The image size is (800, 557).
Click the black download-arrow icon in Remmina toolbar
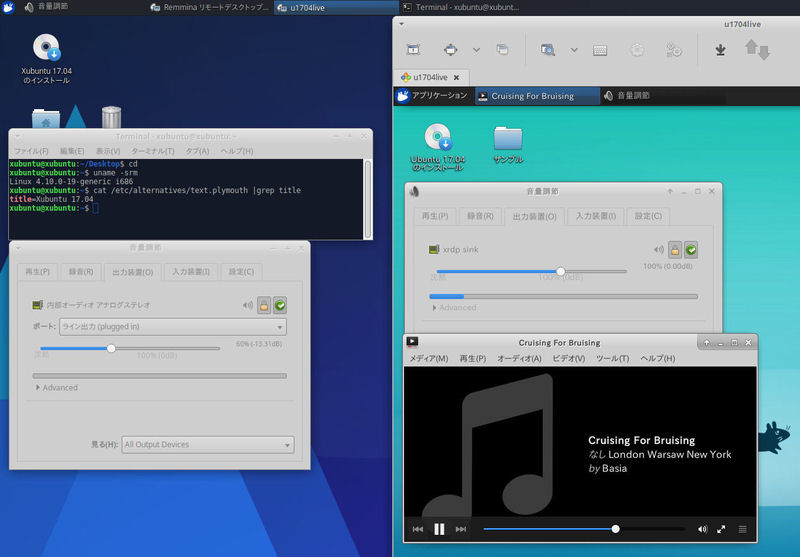click(720, 49)
